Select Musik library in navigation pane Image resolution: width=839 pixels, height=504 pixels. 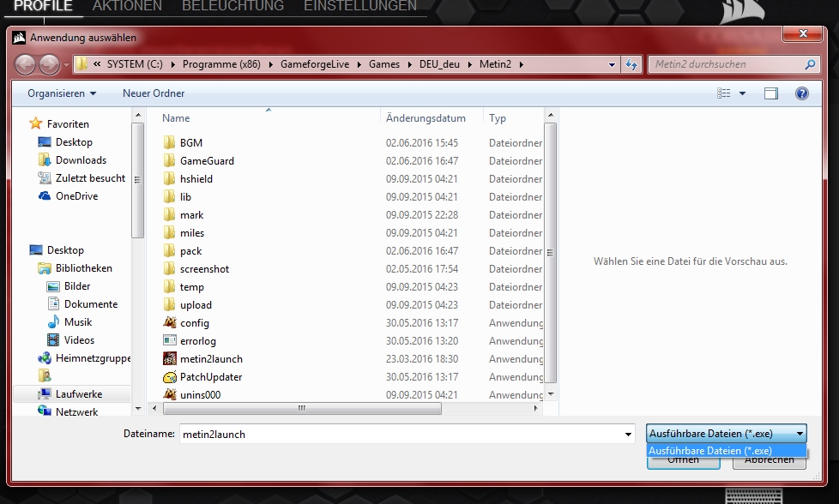(77, 322)
